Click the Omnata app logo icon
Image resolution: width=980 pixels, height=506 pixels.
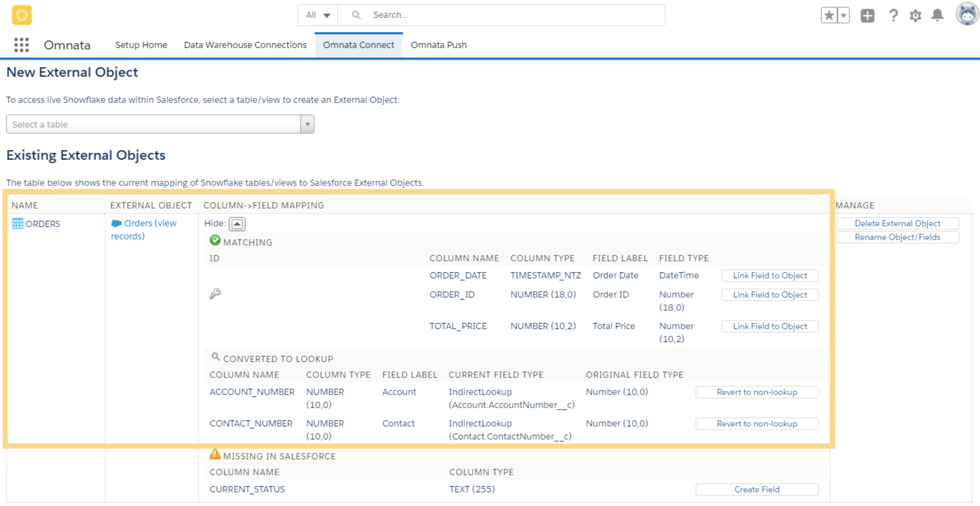pyautogui.click(x=22, y=15)
